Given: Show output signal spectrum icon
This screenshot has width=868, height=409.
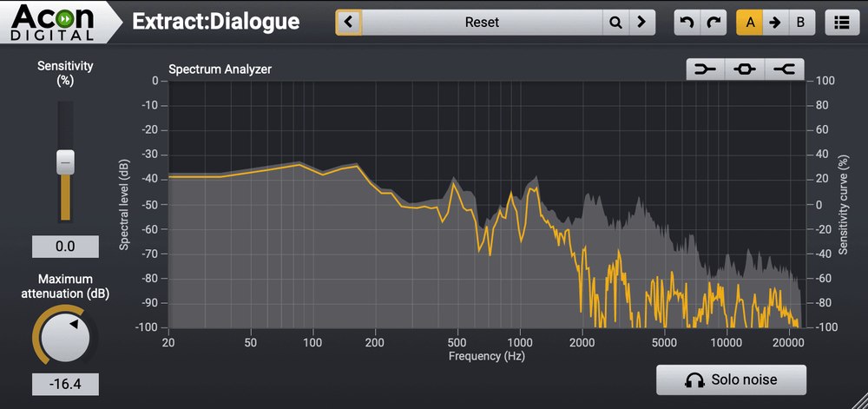Looking at the screenshot, I should pyautogui.click(x=784, y=69).
